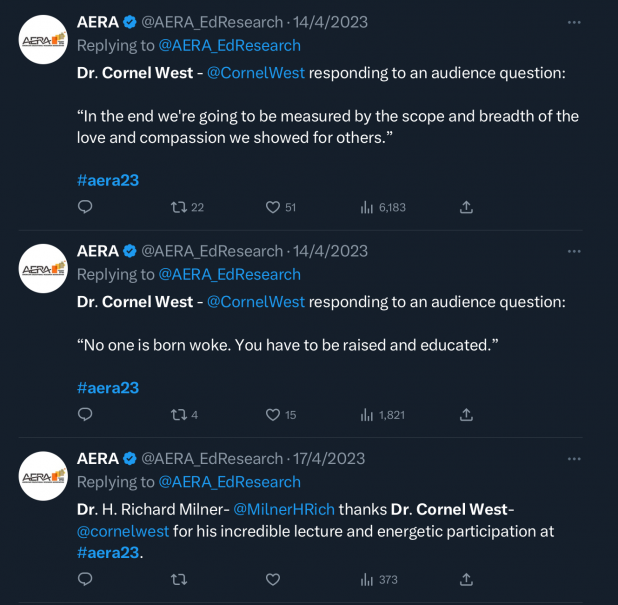Reply to the 'born woke' tweet
Viewport: 618px width, 605px height.
[x=85, y=414]
